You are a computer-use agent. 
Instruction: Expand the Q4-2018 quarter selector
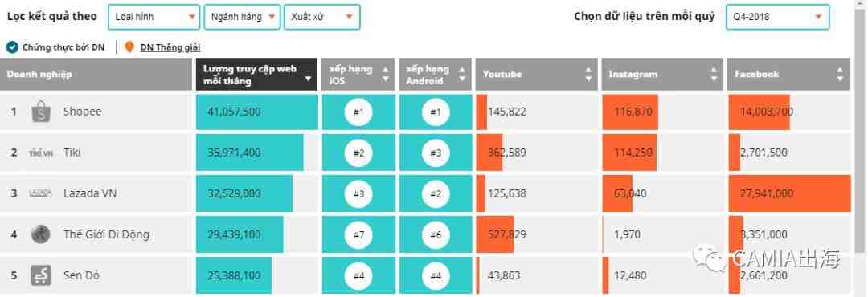pyautogui.click(x=777, y=17)
